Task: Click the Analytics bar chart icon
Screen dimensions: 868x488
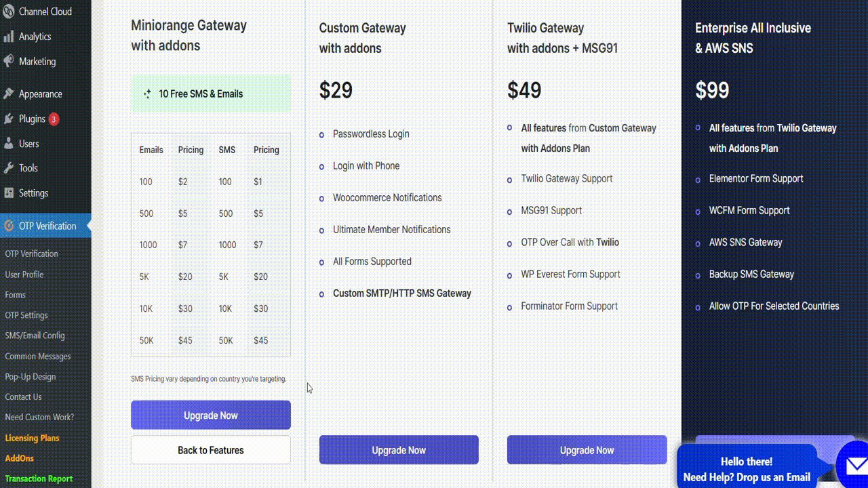Action: (x=8, y=37)
